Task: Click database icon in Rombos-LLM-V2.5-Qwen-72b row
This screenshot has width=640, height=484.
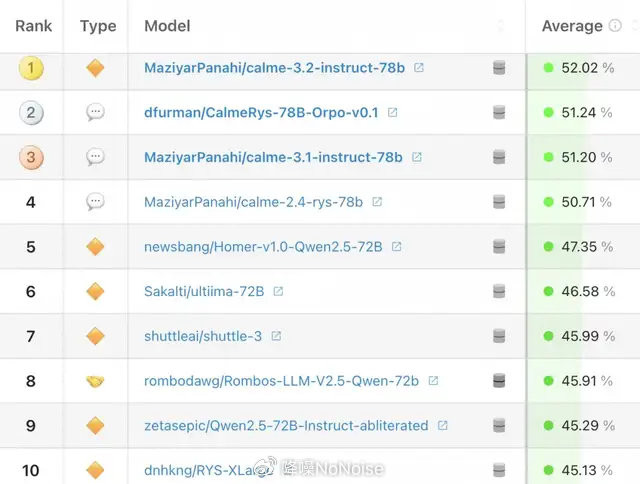Action: (499, 381)
